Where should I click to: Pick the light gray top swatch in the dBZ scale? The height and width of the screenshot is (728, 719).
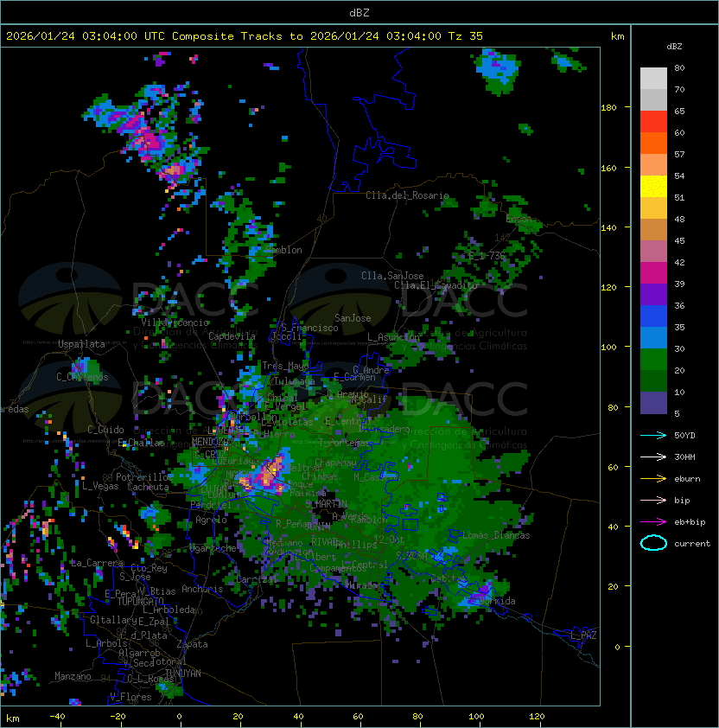tap(653, 78)
